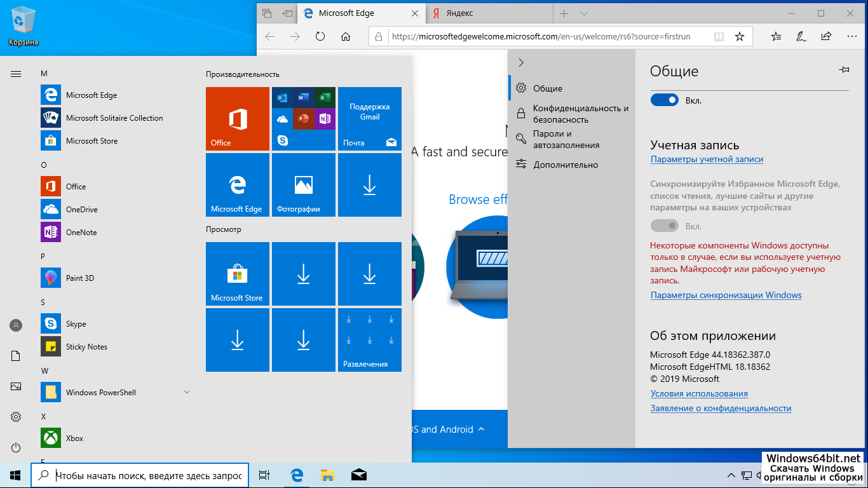Click the Windows search input box
The height and width of the screenshot is (488, 868).
click(148, 475)
